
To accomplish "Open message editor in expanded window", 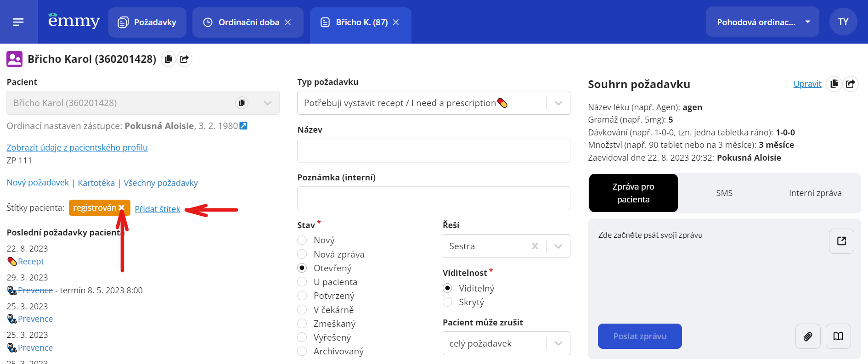I will 841,241.
